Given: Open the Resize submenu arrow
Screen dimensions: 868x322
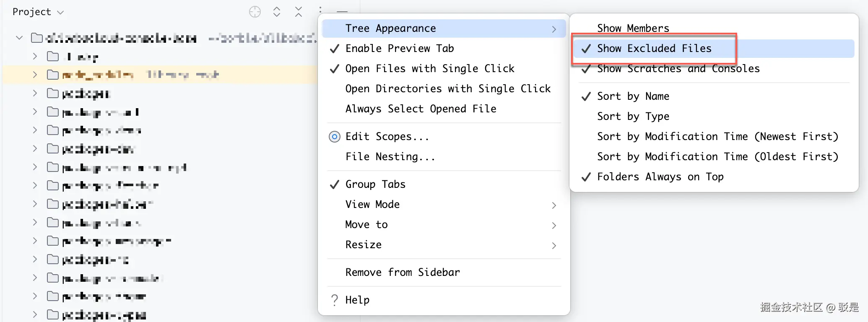Looking at the screenshot, I should coord(554,245).
